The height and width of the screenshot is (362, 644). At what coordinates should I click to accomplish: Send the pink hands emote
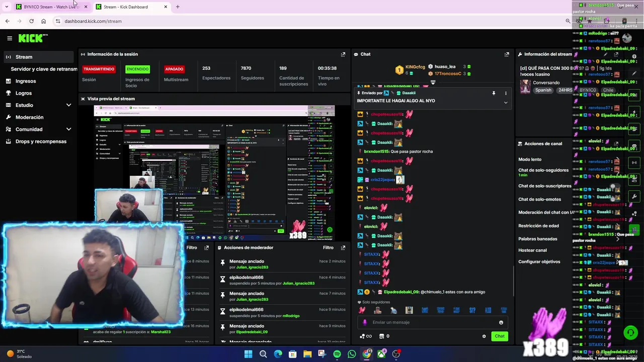(x=362, y=310)
